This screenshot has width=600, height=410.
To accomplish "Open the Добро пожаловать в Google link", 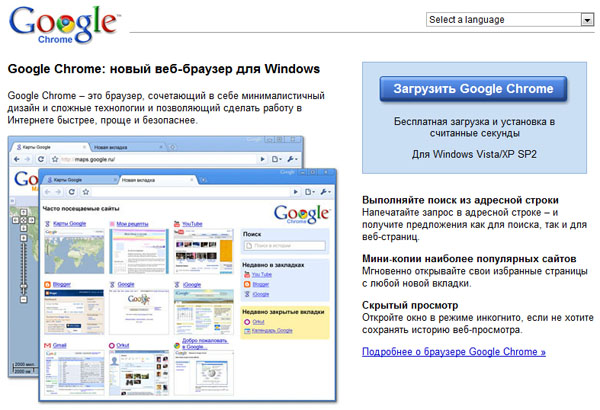I will point(204,343).
